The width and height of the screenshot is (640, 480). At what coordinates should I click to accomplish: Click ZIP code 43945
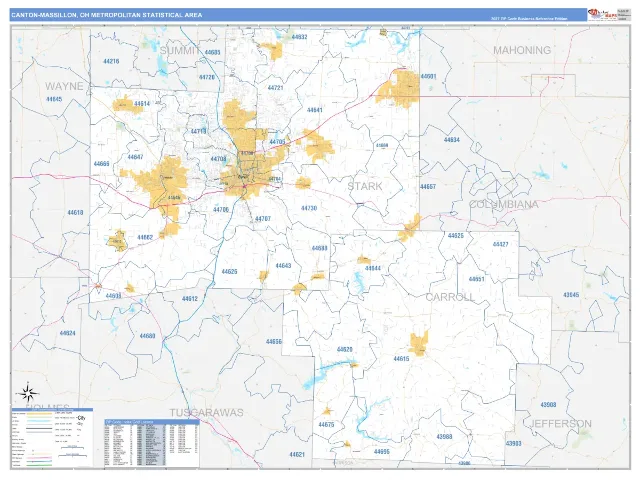[571, 295]
